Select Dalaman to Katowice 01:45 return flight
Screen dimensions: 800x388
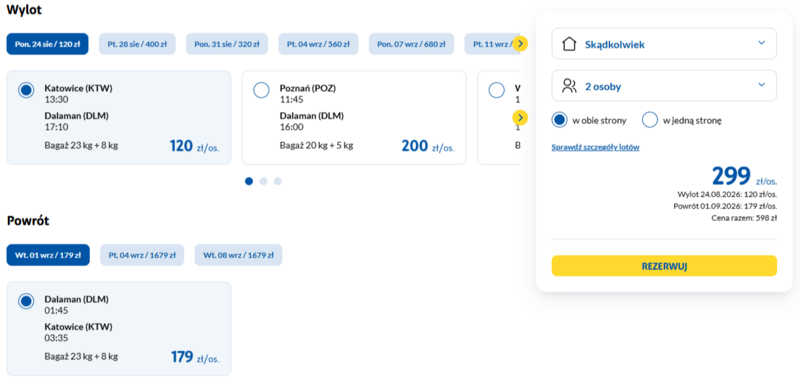click(26, 301)
